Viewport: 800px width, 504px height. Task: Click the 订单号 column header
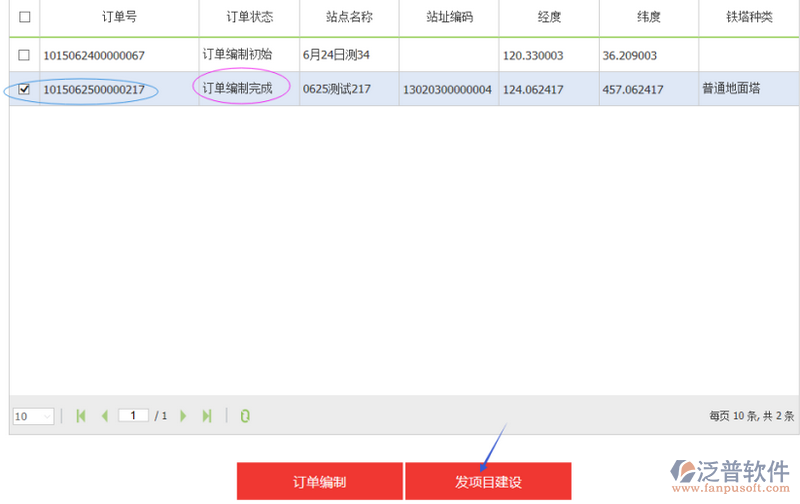coord(119,18)
